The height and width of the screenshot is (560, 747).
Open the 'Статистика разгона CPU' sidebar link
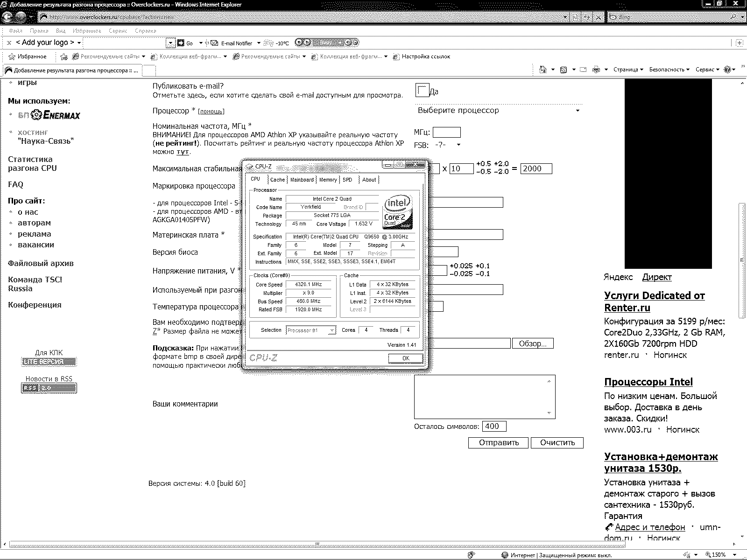click(32, 164)
